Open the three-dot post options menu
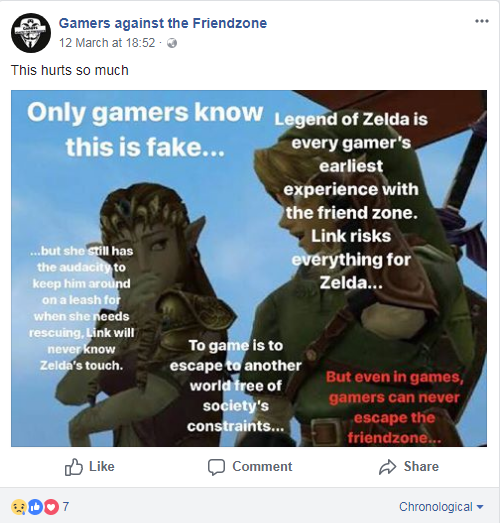 point(482,21)
